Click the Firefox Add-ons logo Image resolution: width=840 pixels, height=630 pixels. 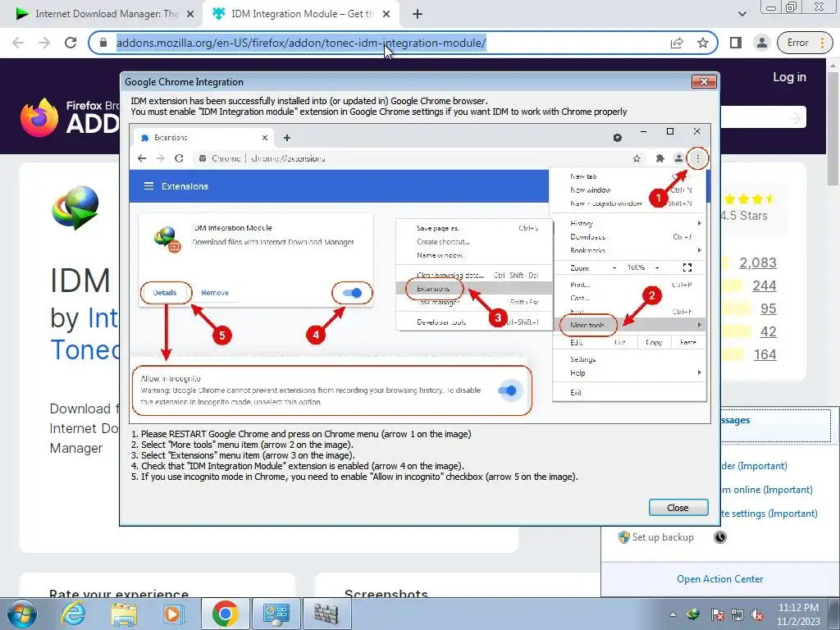[x=70, y=116]
